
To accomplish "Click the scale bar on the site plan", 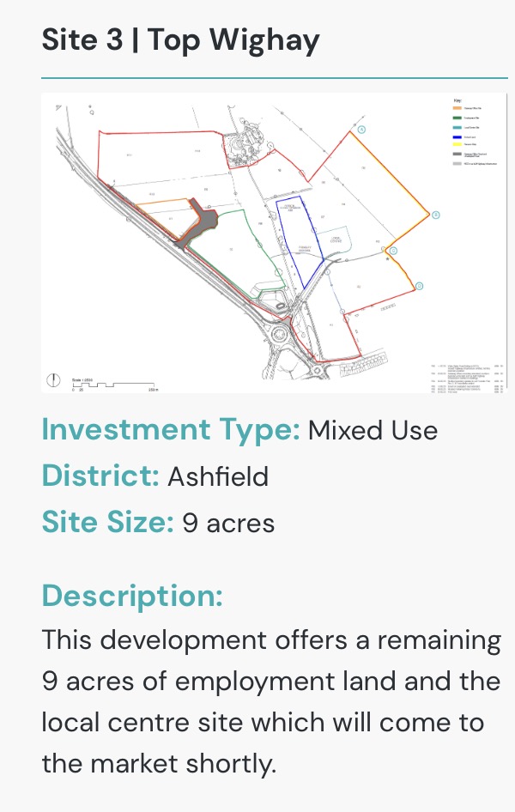I will click(114, 385).
